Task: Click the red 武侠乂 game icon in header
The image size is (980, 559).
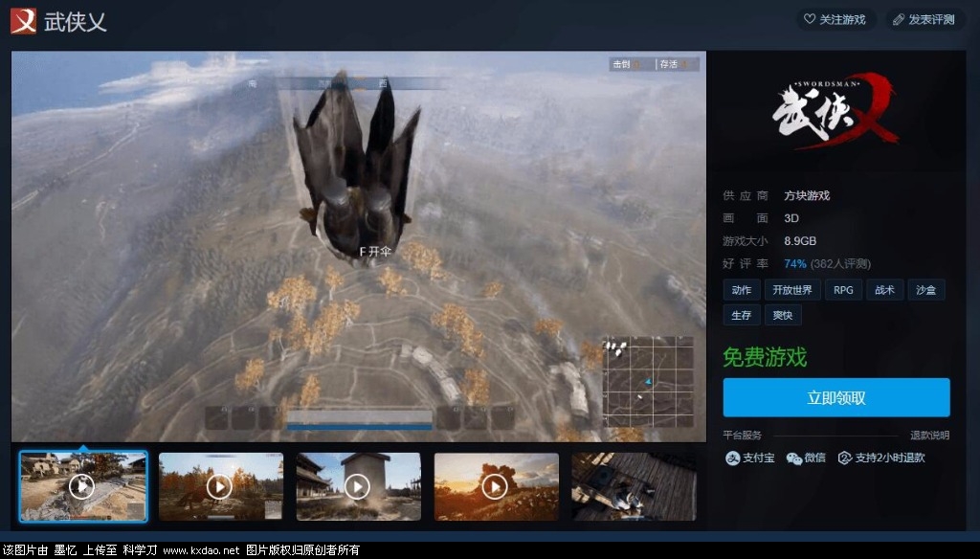Action: pyautogui.click(x=23, y=21)
